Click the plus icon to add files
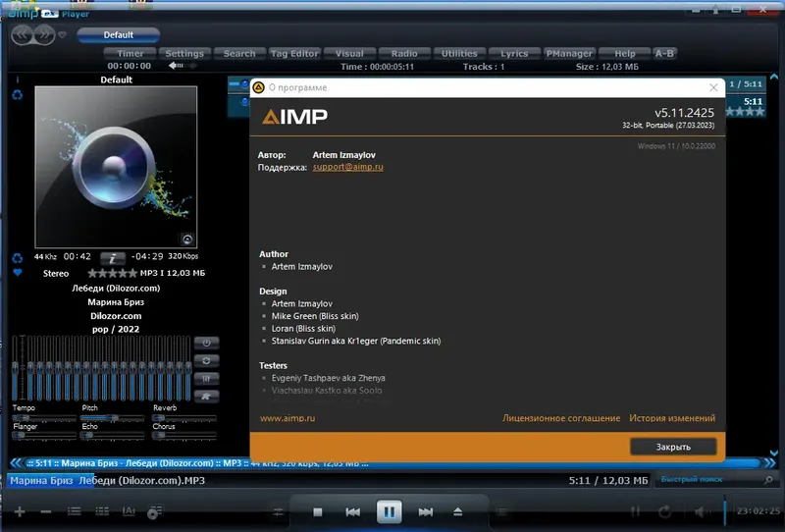 click(x=20, y=511)
